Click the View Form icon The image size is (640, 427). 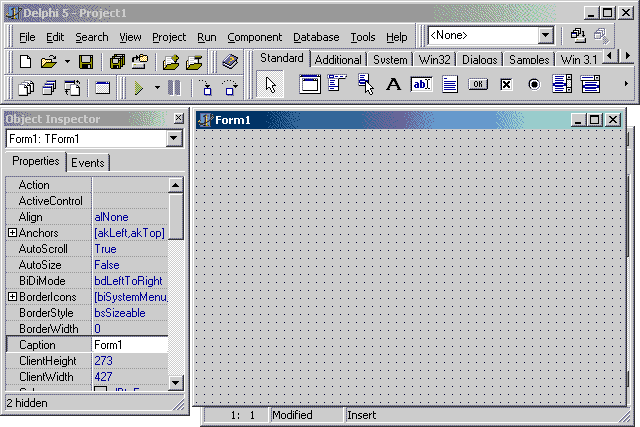[49, 88]
